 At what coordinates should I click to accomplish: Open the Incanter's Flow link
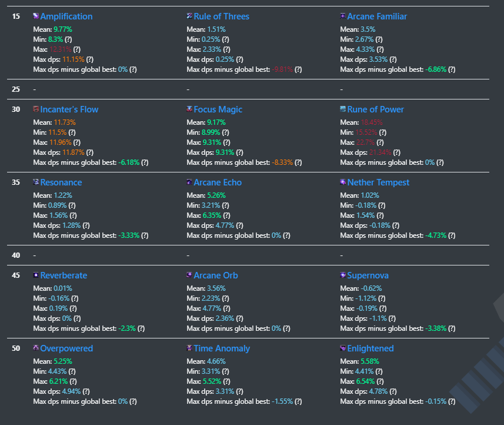tap(69, 109)
